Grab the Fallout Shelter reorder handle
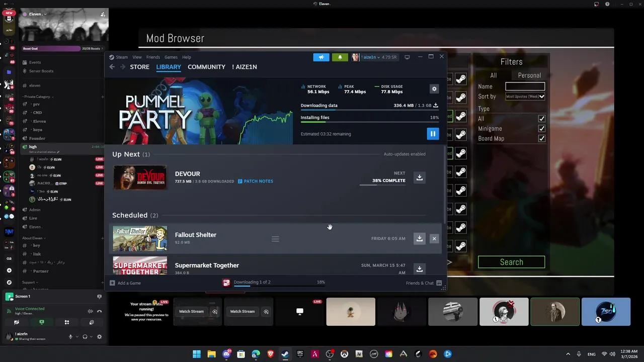This screenshot has height=362, width=644. (x=275, y=239)
